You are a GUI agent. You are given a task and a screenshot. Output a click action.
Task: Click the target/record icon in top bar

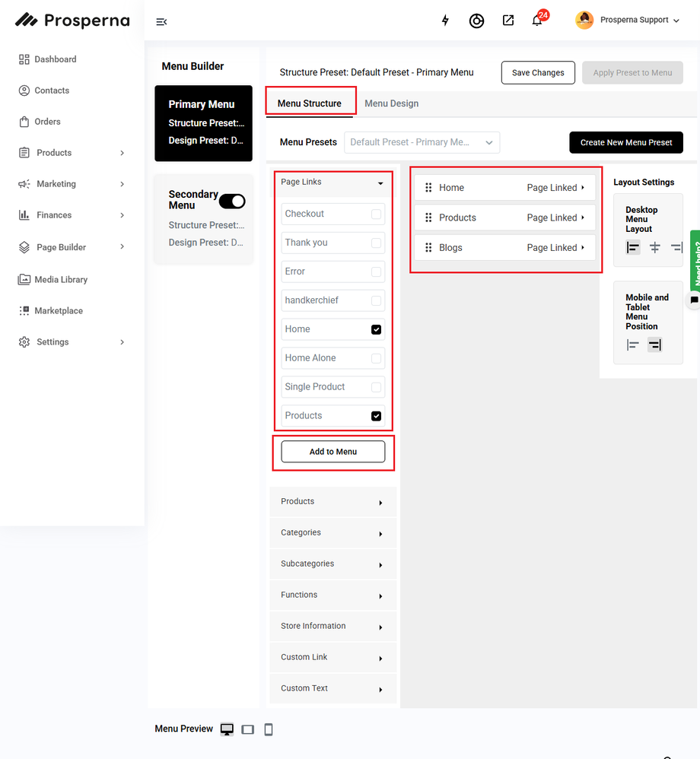coord(476,21)
